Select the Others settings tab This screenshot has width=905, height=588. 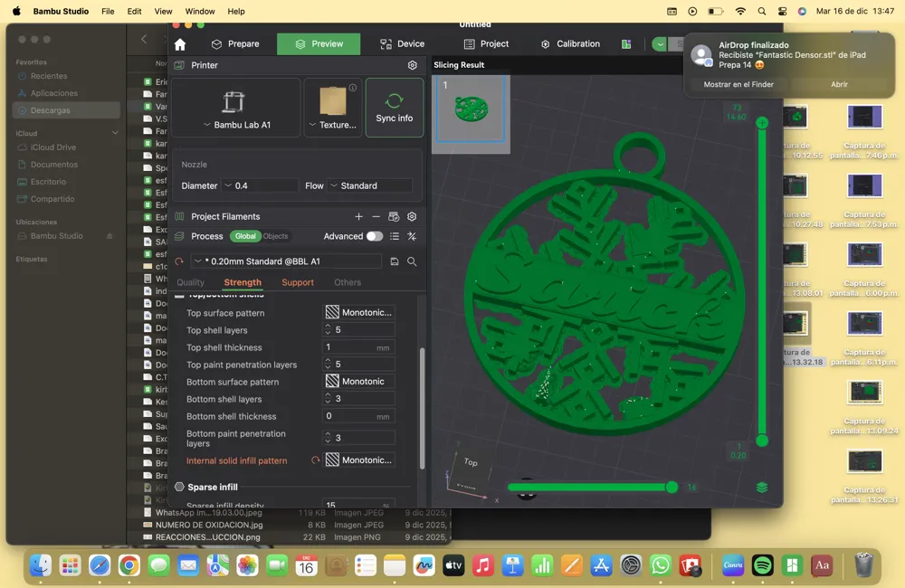(x=348, y=282)
